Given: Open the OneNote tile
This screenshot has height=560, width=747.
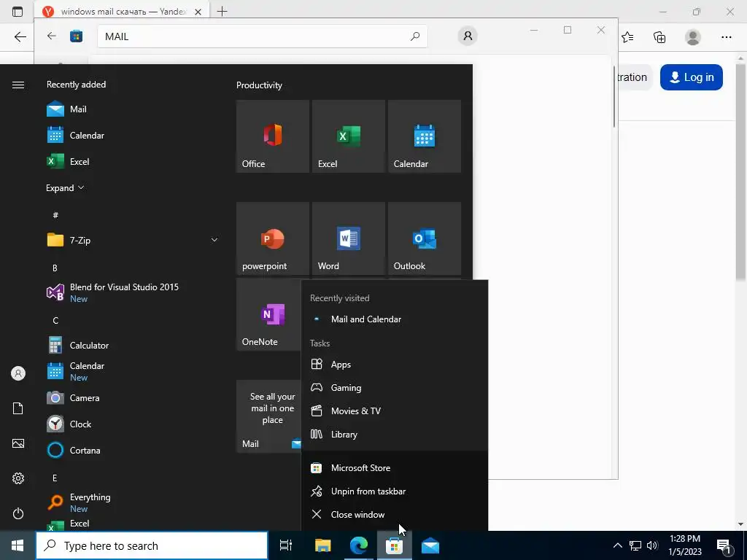Looking at the screenshot, I should [x=268, y=314].
